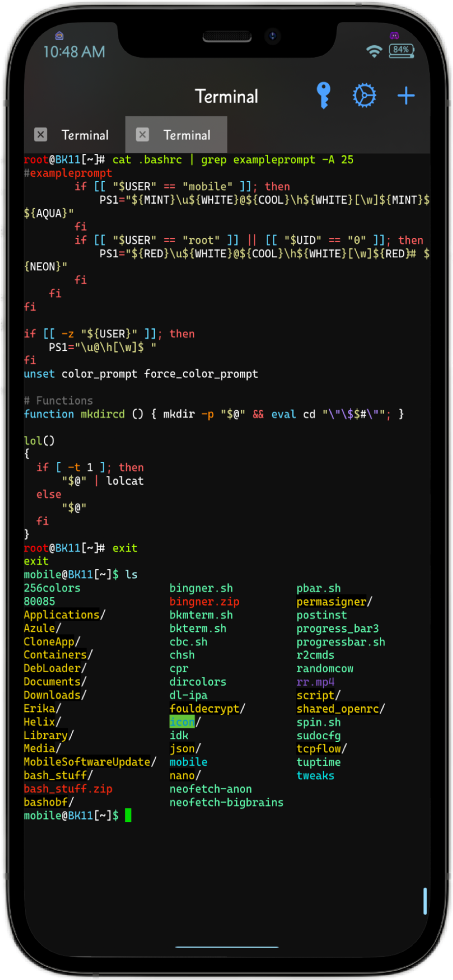Select the Helix/ directory entry

[x=42, y=722]
